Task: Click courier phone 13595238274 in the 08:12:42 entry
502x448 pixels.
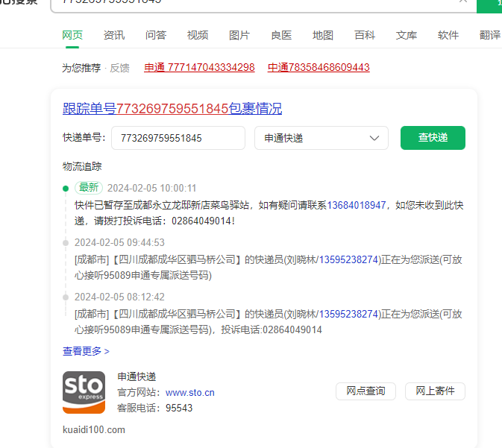Action: coord(348,314)
